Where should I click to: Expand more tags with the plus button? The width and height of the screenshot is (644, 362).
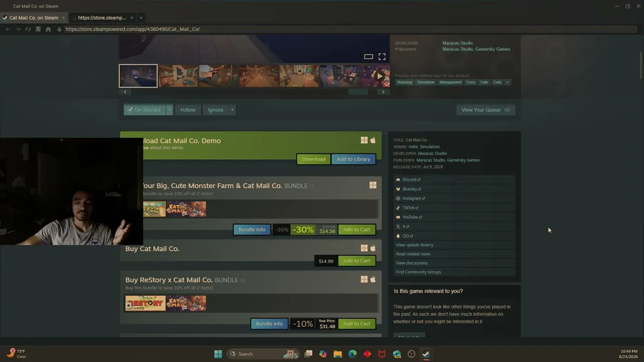tap(508, 82)
